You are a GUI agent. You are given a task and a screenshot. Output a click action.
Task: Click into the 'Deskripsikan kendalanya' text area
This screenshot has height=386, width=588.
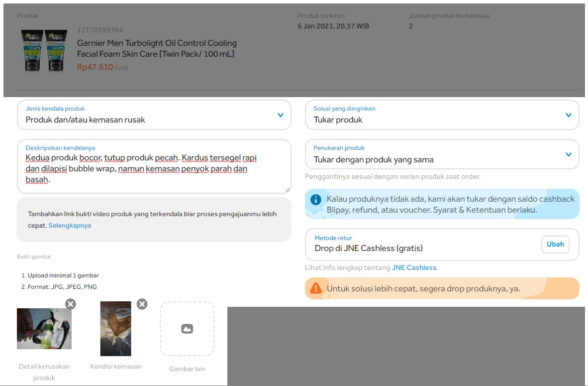tap(154, 166)
